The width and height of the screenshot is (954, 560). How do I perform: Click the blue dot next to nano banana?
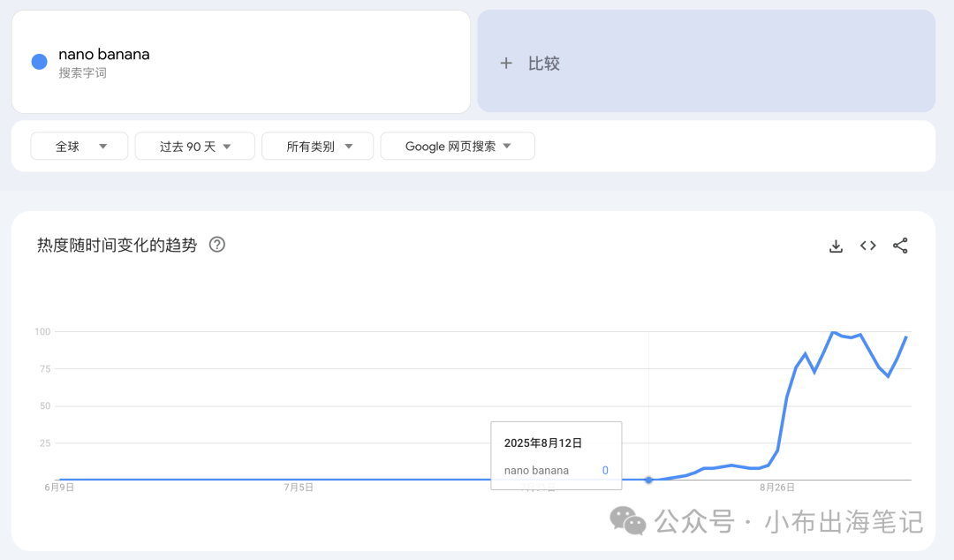(x=39, y=62)
